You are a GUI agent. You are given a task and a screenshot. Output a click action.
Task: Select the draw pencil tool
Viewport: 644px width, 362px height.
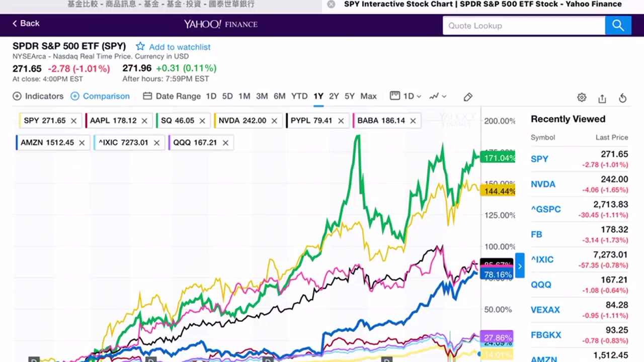click(x=468, y=97)
